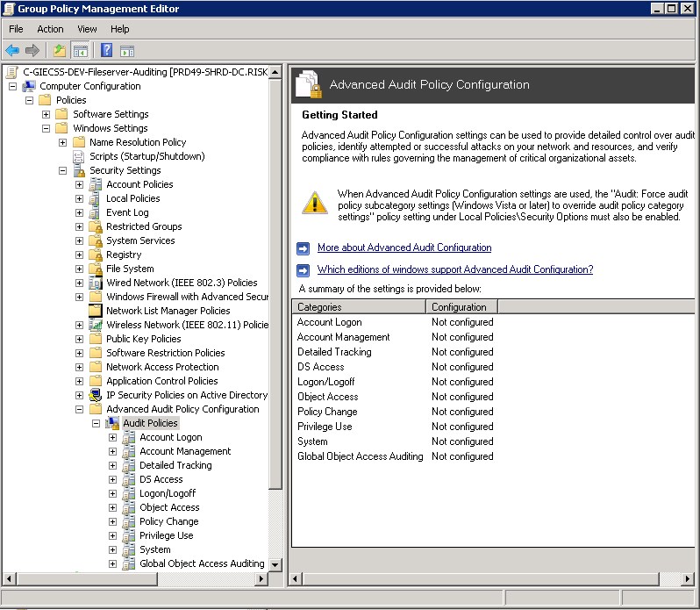The image size is (700, 610).
Task: Collapse the Security Settings node
Action: (62, 170)
